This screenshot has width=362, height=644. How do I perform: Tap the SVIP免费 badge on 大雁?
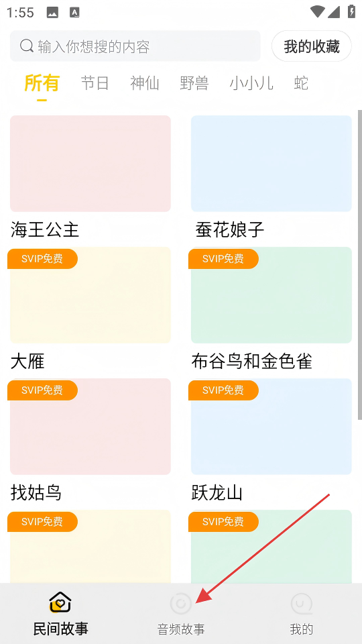tap(43, 259)
